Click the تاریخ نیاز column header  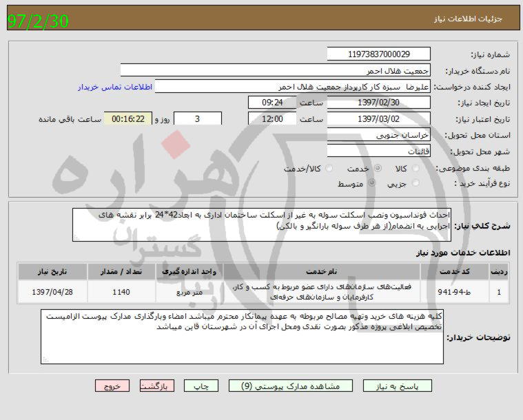point(52,271)
